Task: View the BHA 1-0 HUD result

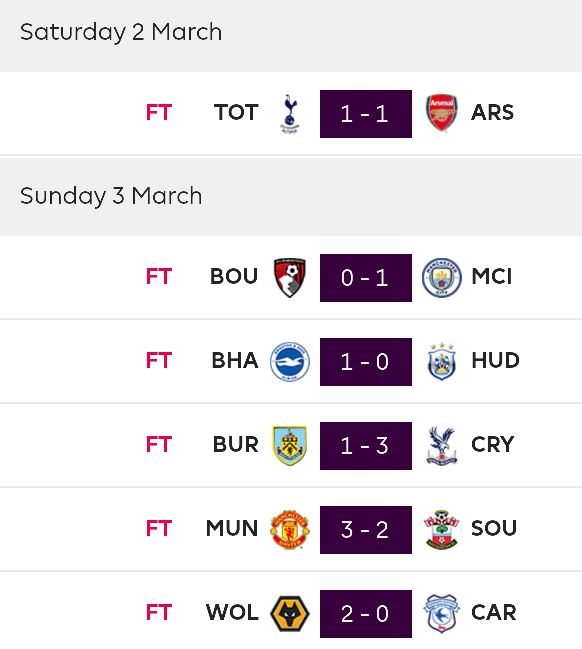Action: pyautogui.click(x=366, y=362)
